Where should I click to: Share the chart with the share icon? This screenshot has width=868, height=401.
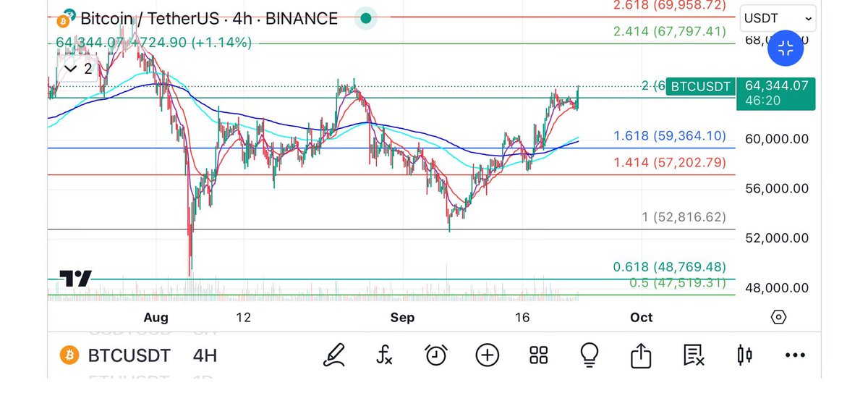(x=641, y=355)
